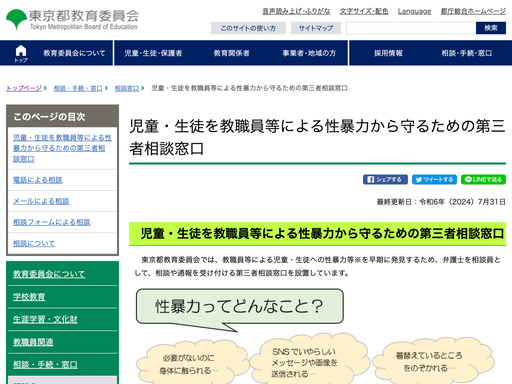Click the green ginkgo leaf Tokyo logo

pos(16,19)
